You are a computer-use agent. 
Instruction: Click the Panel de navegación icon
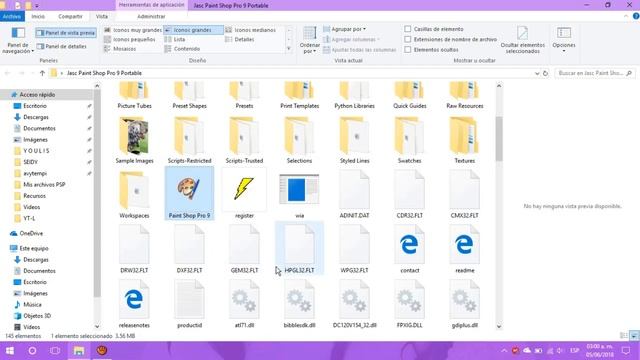click(x=18, y=33)
